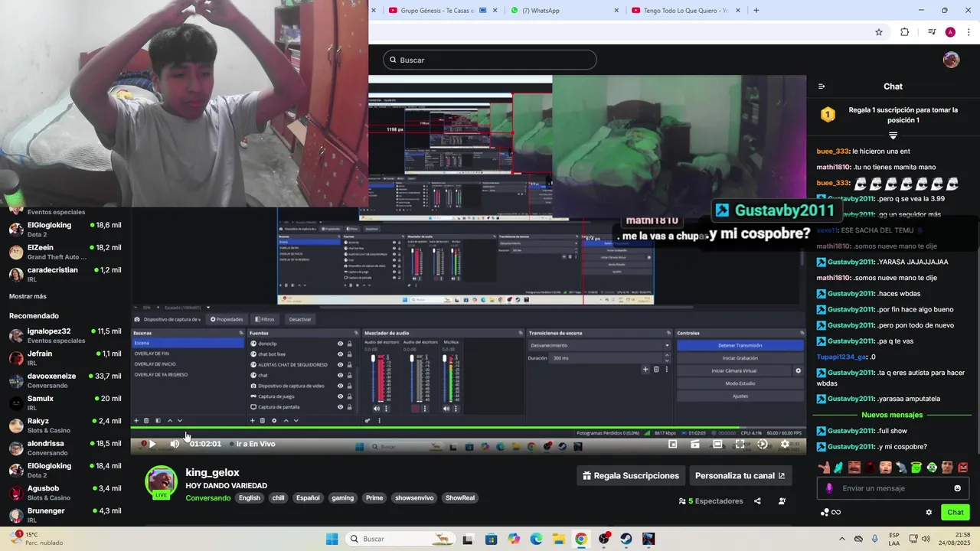Image resolution: width=980 pixels, height=551 pixels.
Task: Open Steam from the Windows taskbar
Action: [x=626, y=539]
